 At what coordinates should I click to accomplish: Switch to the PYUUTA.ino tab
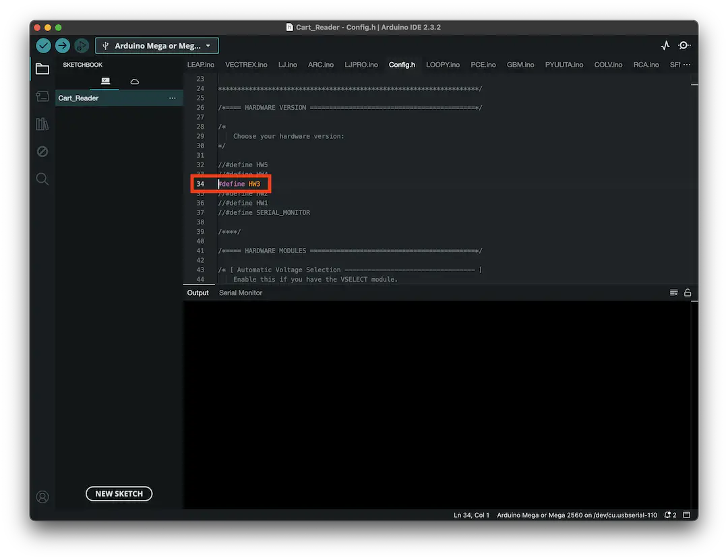564,65
